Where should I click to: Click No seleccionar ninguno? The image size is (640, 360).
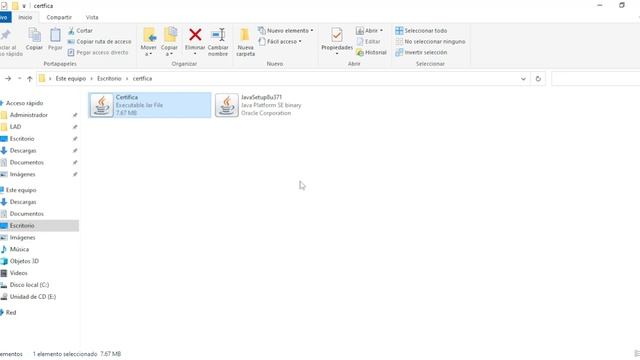point(430,42)
